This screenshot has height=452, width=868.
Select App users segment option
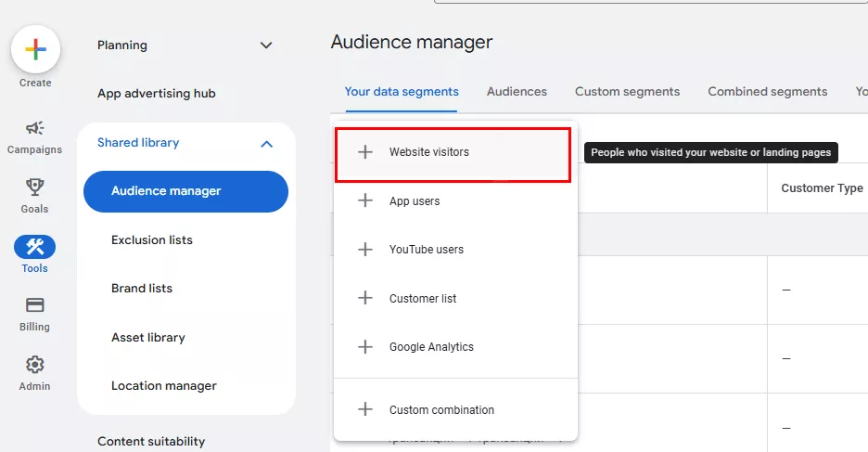415,201
